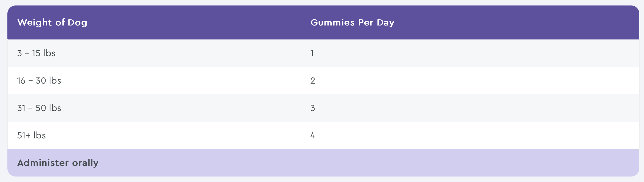Screen dimensions: 644x182
Task: Click the "Weight of Dog" column header
Action: 52,22
